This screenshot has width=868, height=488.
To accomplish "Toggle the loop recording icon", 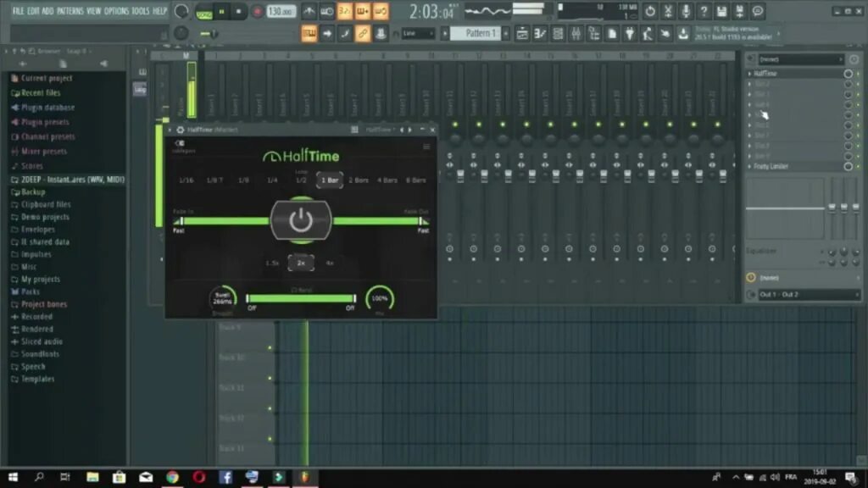I will point(381,11).
